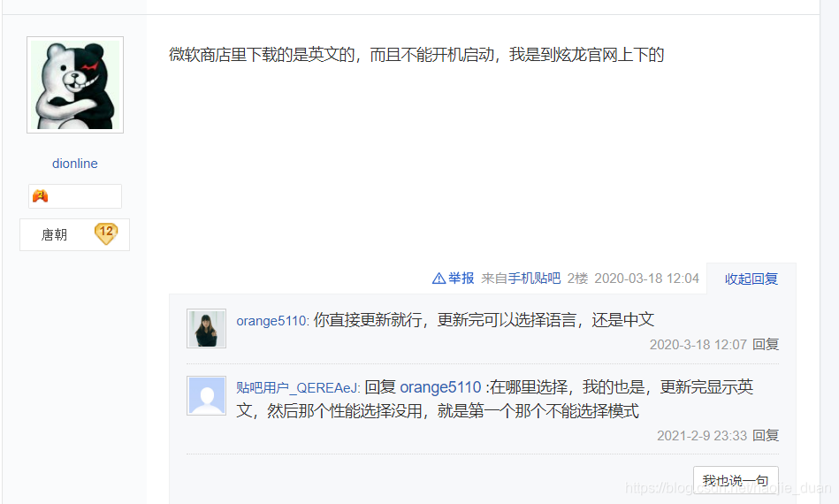The width and height of the screenshot is (839, 504).
Task: Open orange5110's avatar thumbnail
Action: coord(207,329)
